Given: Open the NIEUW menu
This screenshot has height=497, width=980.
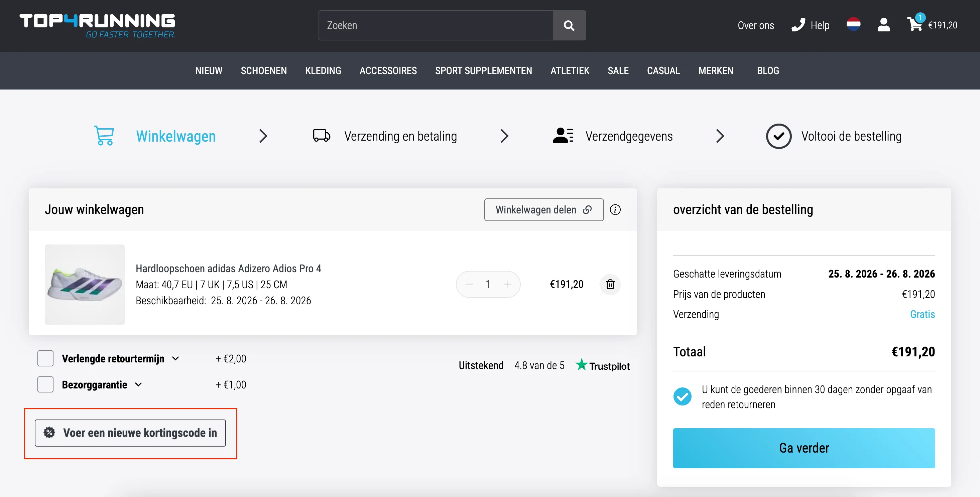Looking at the screenshot, I should 209,71.
